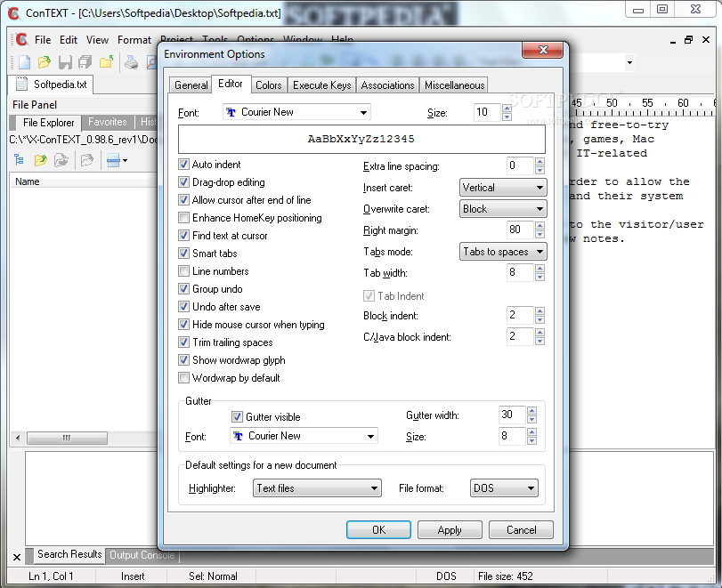This screenshot has height=588, width=722.
Task: Click the New file toolbar icon
Action: (24, 62)
